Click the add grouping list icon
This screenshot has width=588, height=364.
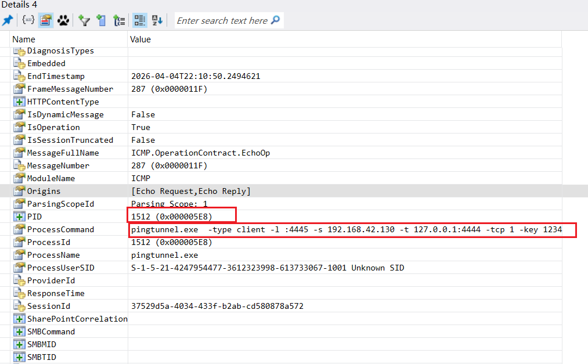click(119, 20)
